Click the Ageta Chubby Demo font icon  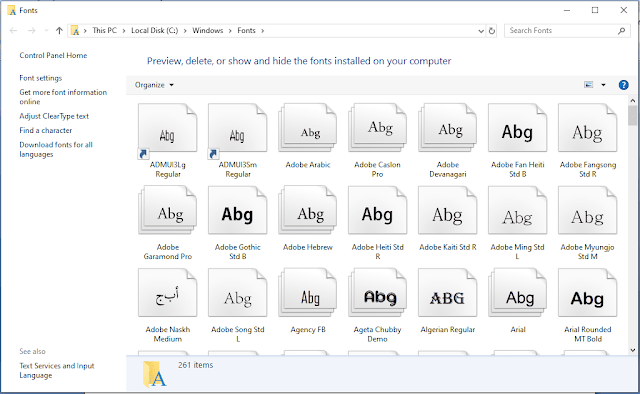[x=378, y=293]
